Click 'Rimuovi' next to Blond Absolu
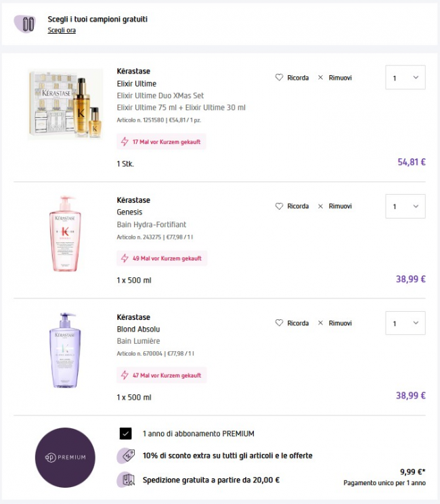 tap(340, 323)
